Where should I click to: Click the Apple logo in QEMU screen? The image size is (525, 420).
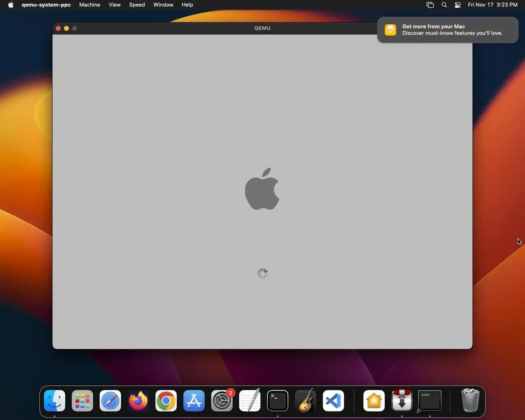262,189
